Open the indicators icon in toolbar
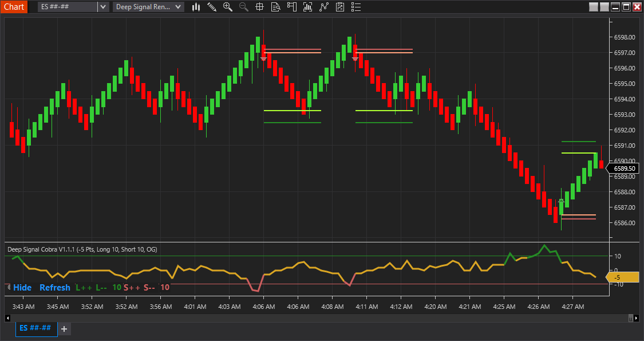 tap(308, 7)
